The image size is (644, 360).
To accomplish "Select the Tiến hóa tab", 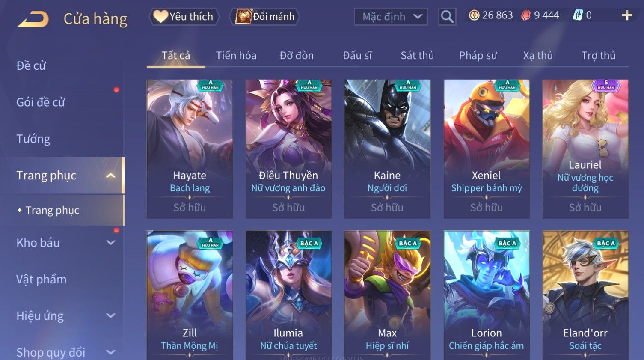I will pos(236,55).
